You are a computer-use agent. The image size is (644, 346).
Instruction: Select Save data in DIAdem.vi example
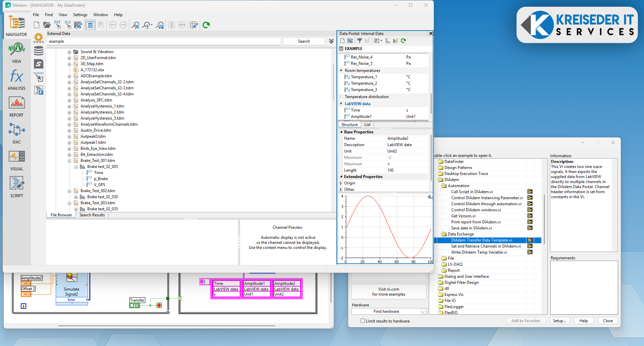[x=471, y=228]
